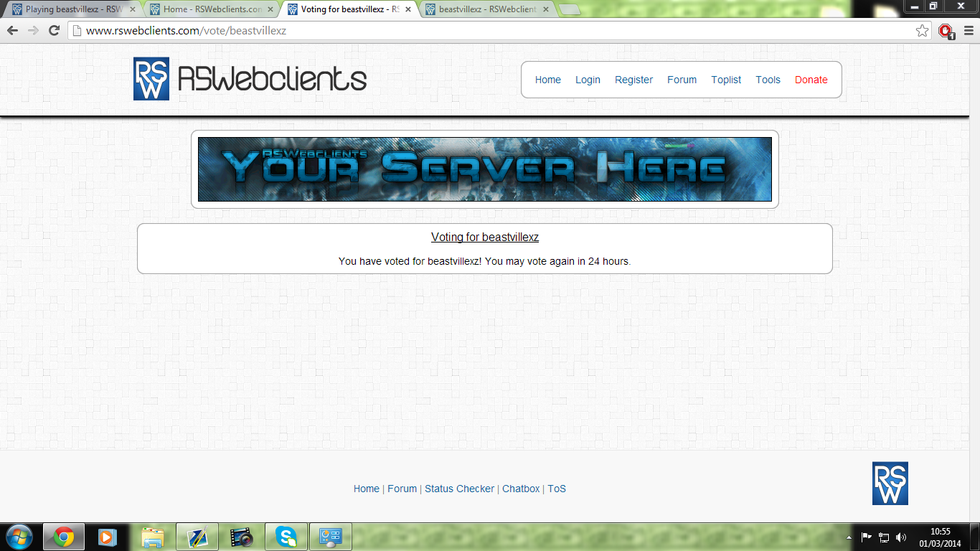Click the vote confirmation message text

pyautogui.click(x=485, y=261)
